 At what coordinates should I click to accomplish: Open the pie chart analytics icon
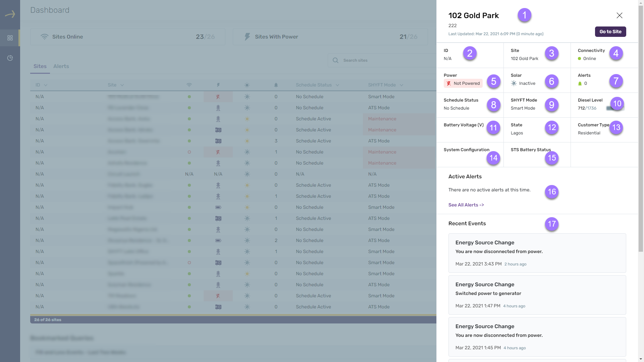click(x=10, y=58)
